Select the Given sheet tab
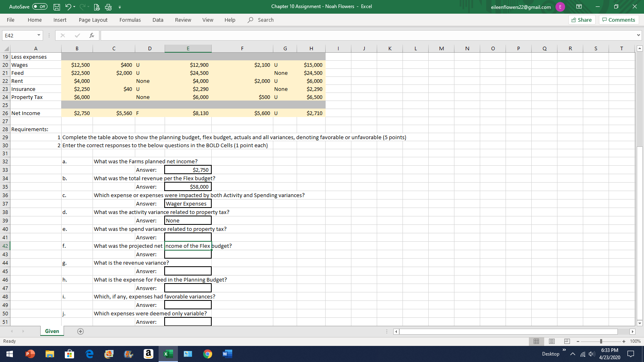The width and height of the screenshot is (644, 362). (x=52, y=331)
